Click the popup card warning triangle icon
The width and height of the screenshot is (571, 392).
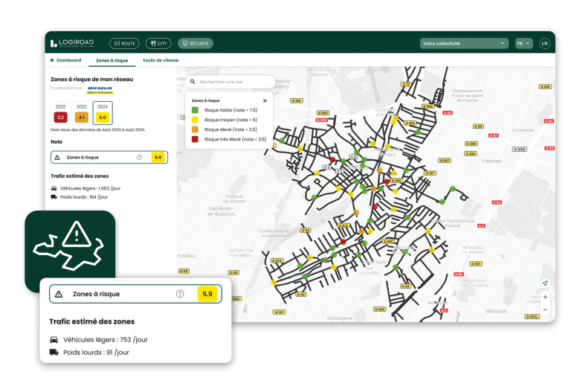point(59,294)
